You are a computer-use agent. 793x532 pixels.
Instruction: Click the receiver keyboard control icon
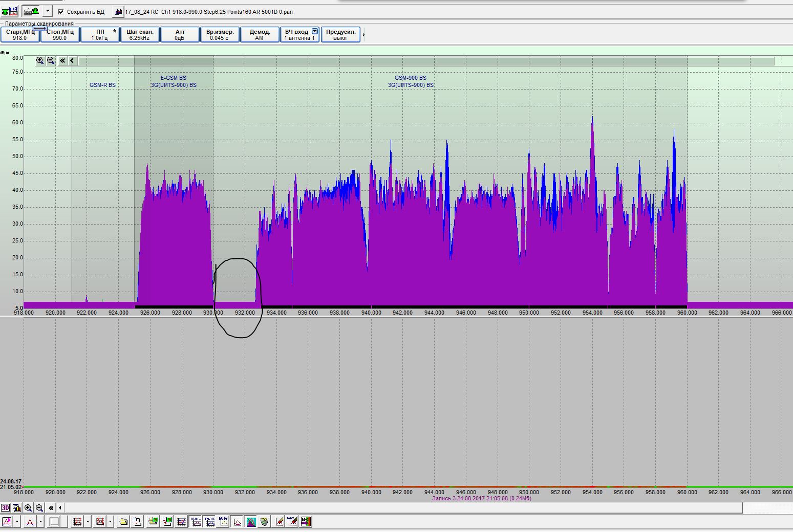pyautogui.click(x=31, y=11)
